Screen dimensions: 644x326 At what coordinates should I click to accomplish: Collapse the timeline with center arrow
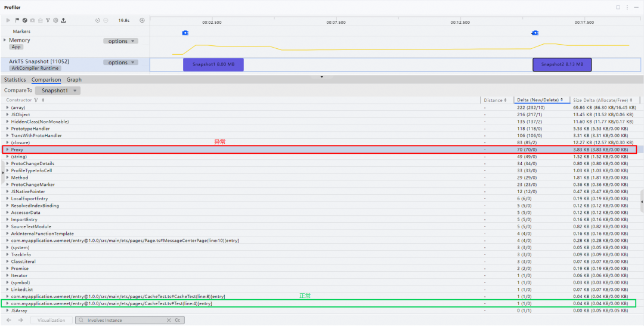click(x=321, y=76)
